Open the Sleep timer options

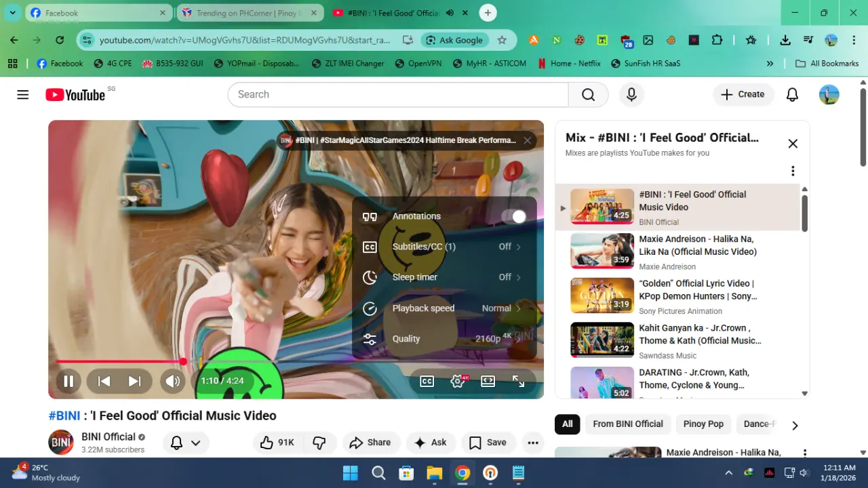coord(444,277)
